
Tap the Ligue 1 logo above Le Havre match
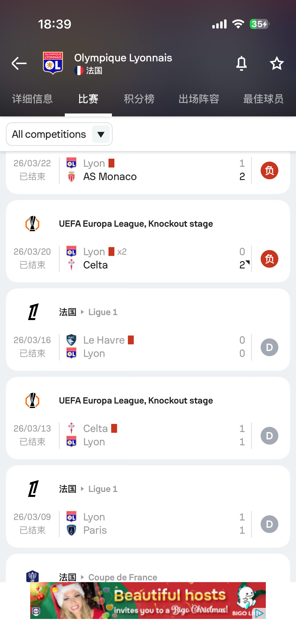coord(33,312)
